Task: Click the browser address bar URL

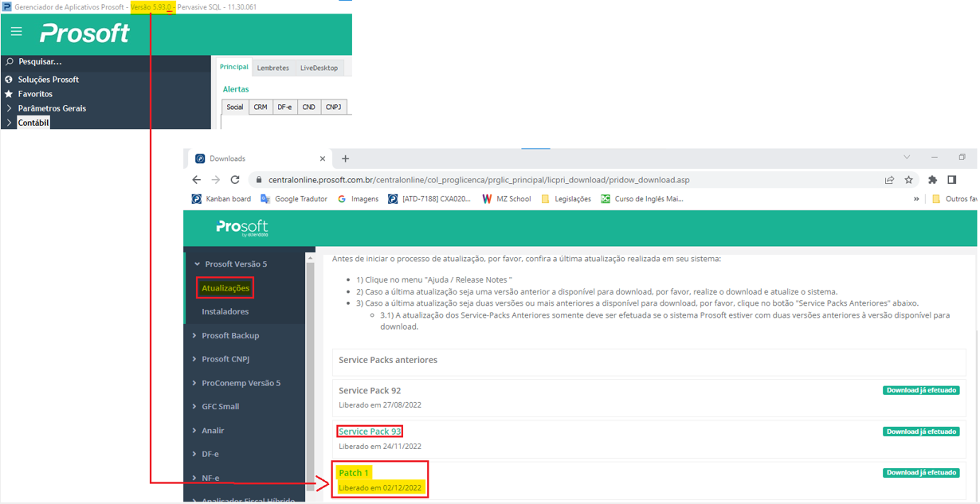Action: [x=478, y=180]
